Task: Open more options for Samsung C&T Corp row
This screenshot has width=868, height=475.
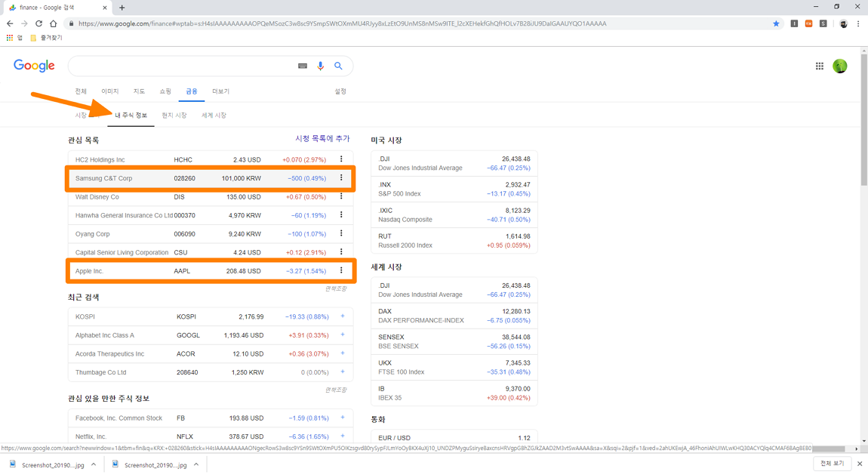Action: tap(341, 178)
